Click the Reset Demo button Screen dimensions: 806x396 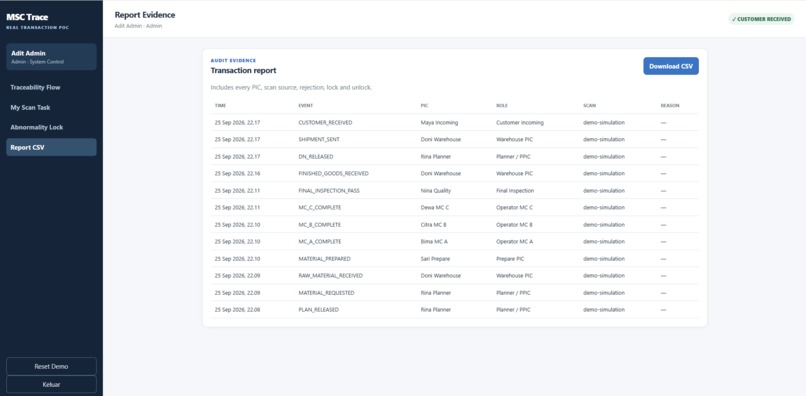click(51, 366)
